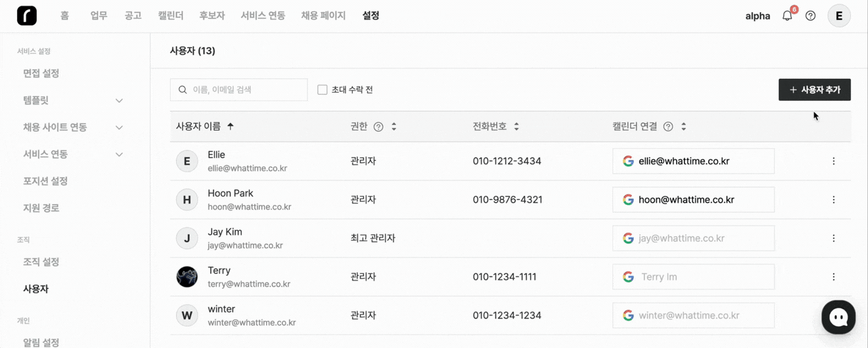Screen dimensions: 868x348
Task: Expand the 템플릿 sidebar section
Action: point(119,100)
